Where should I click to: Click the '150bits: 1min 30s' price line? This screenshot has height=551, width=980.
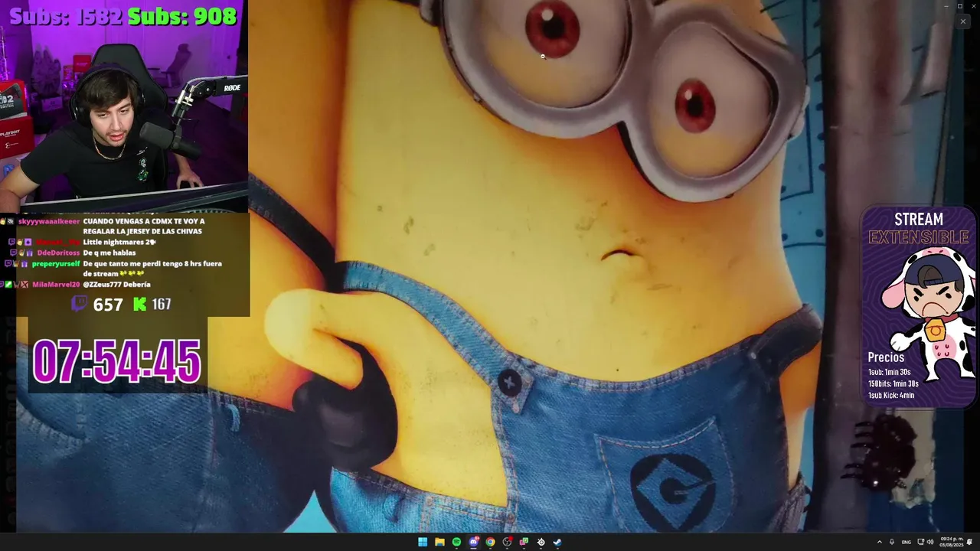pyautogui.click(x=893, y=383)
